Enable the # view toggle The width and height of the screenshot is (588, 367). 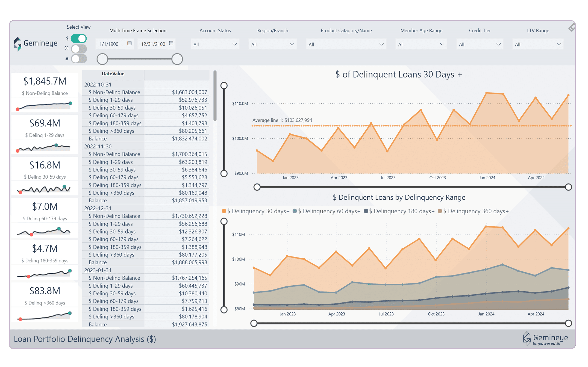click(79, 58)
